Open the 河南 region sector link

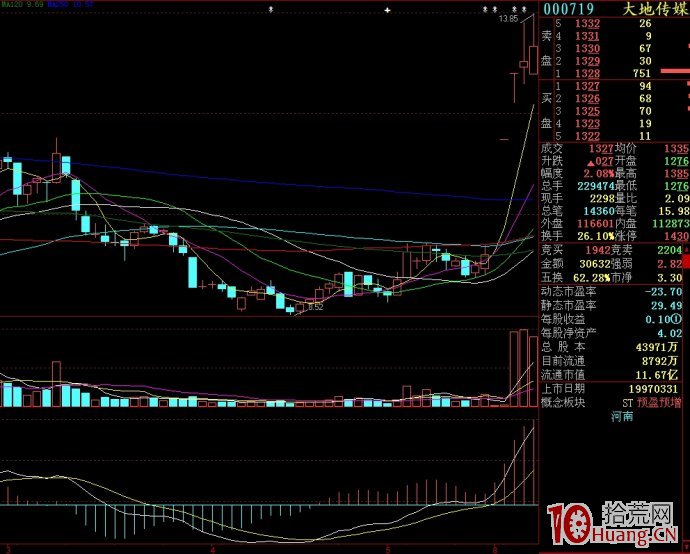pyautogui.click(x=622, y=416)
